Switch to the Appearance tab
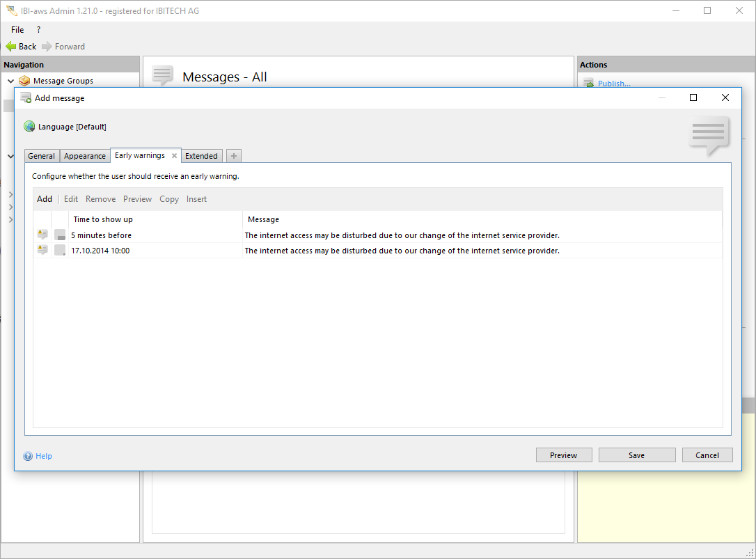The width and height of the screenshot is (756, 559). click(85, 156)
